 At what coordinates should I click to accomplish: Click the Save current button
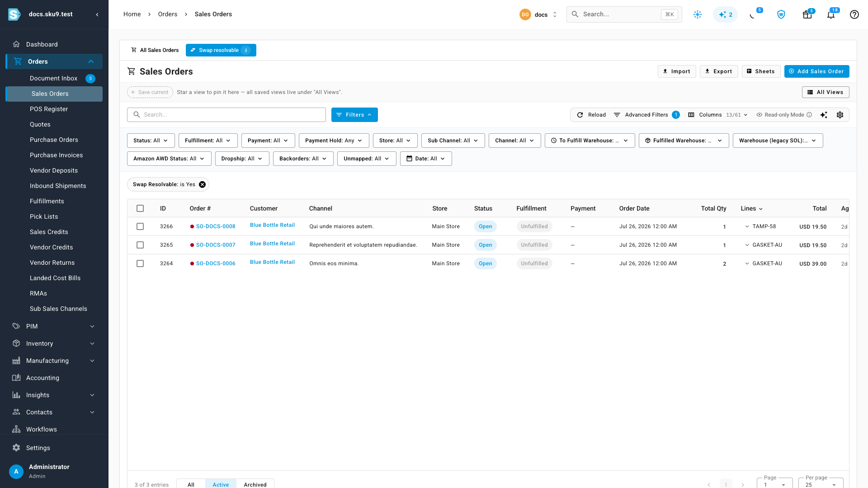pos(150,92)
